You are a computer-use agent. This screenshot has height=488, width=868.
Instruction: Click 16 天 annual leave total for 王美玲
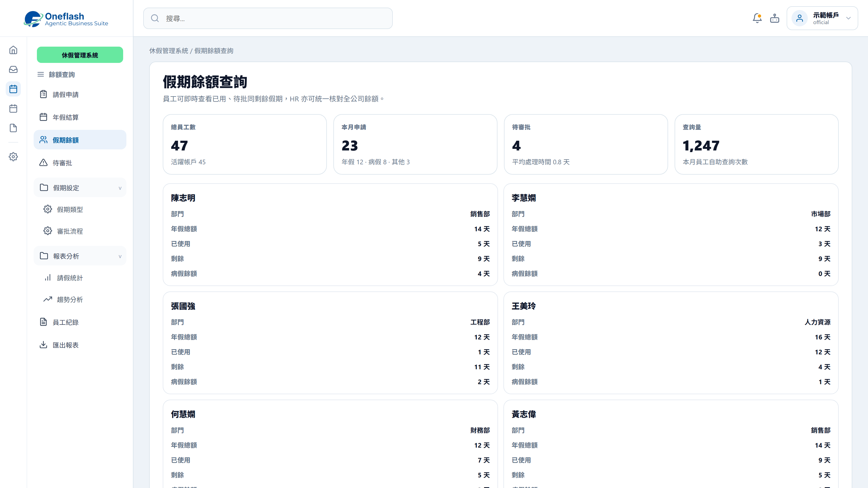822,337
